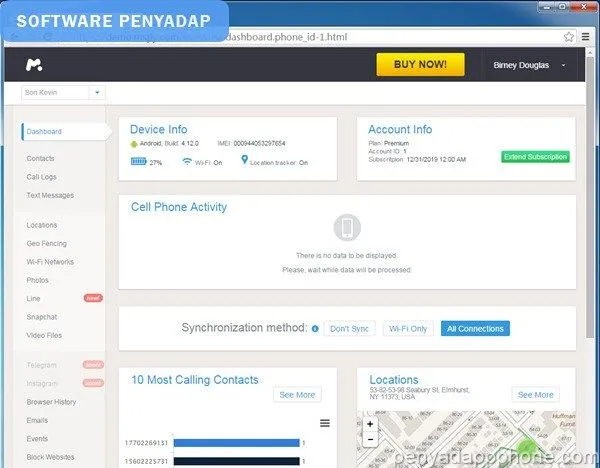The height and width of the screenshot is (468, 600).
Task: Click the Extend Subscription button
Action: [535, 157]
